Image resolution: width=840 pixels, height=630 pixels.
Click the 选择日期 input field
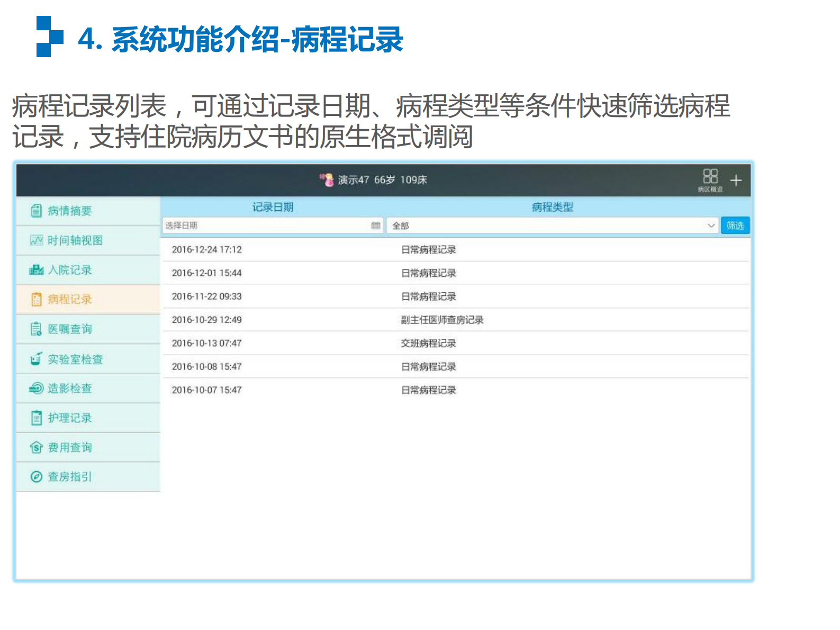tap(265, 226)
